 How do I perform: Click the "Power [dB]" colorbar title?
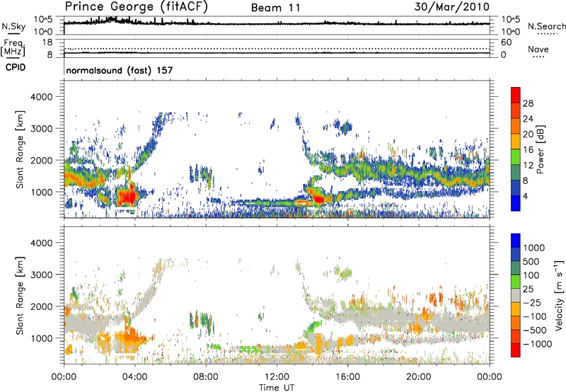coord(541,149)
